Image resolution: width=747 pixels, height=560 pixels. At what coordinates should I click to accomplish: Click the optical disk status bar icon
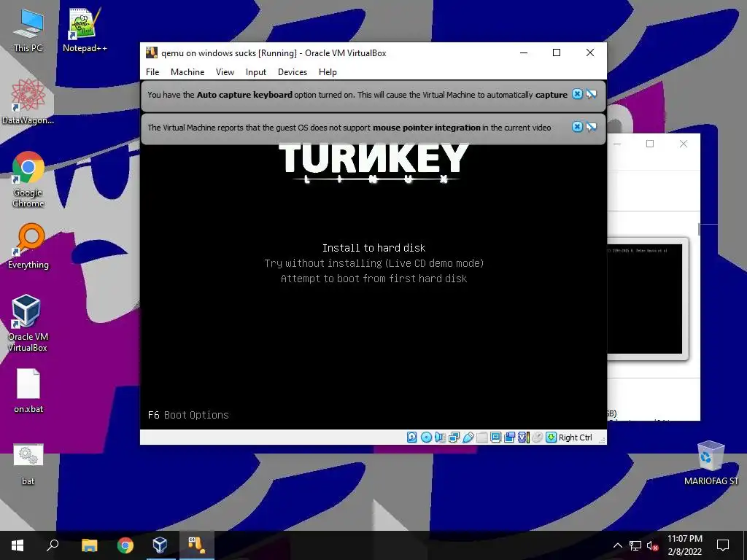tap(426, 437)
